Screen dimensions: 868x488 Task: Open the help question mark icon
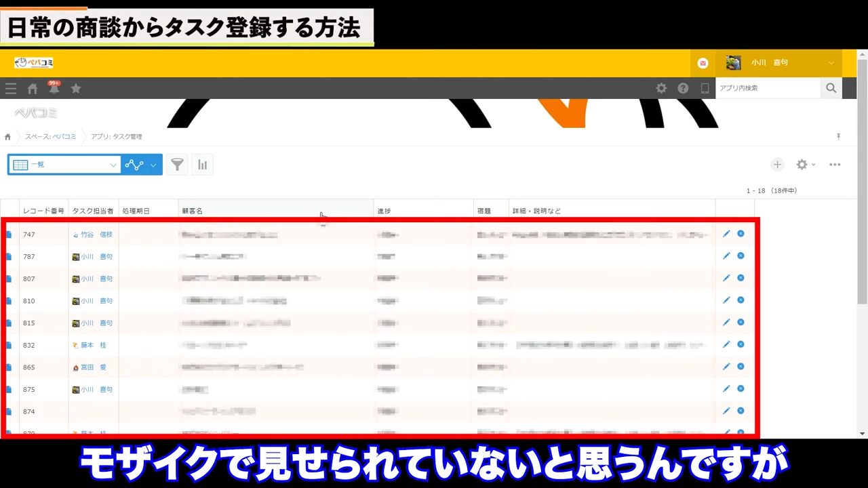click(683, 88)
